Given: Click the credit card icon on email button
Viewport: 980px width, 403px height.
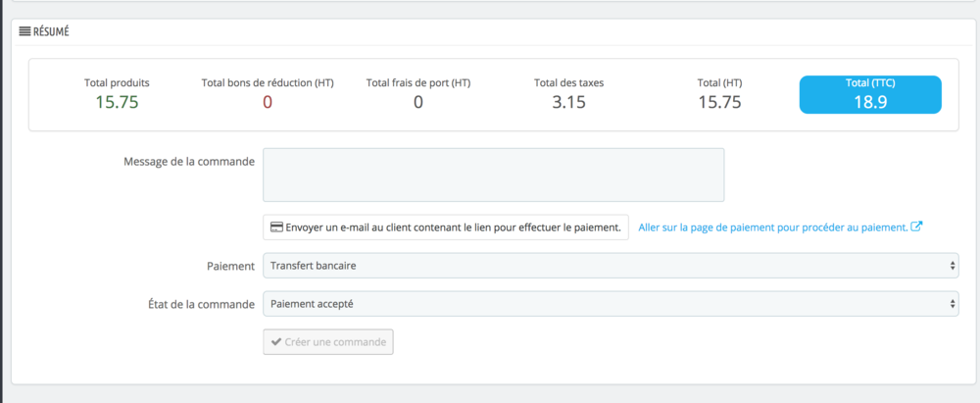Looking at the screenshot, I should click(x=276, y=227).
